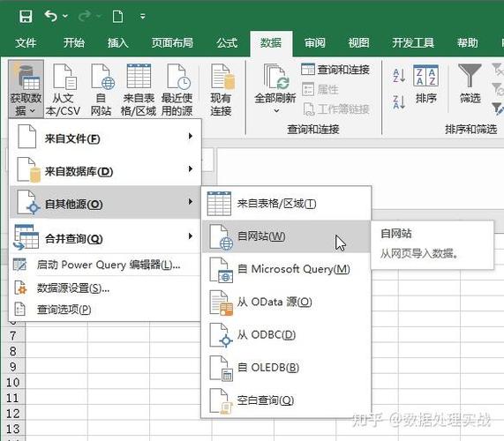Click the 来自数据库 cylinder icon

28,170
